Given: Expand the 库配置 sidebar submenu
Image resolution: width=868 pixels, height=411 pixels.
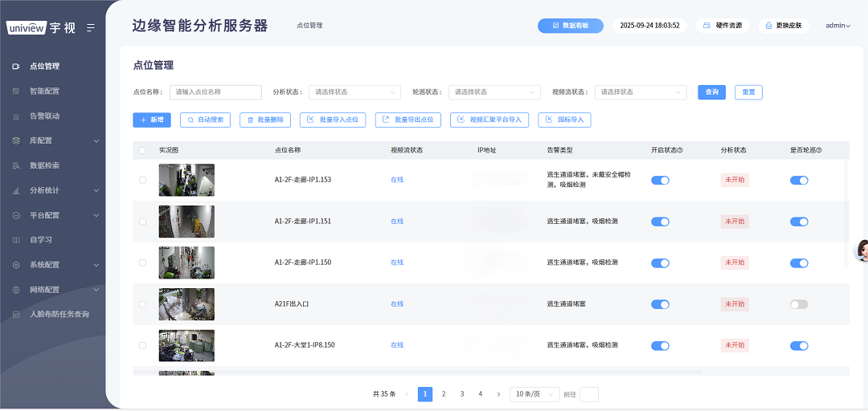Looking at the screenshot, I should [x=96, y=141].
